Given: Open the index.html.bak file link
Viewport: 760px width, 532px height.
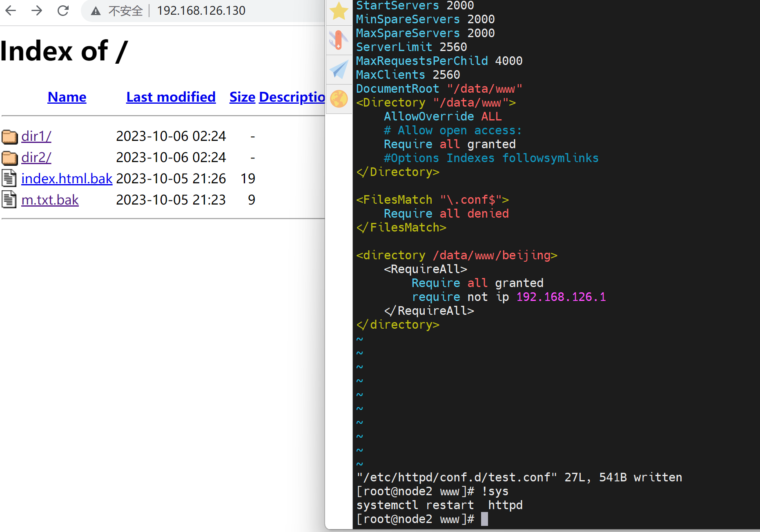Looking at the screenshot, I should (x=67, y=178).
